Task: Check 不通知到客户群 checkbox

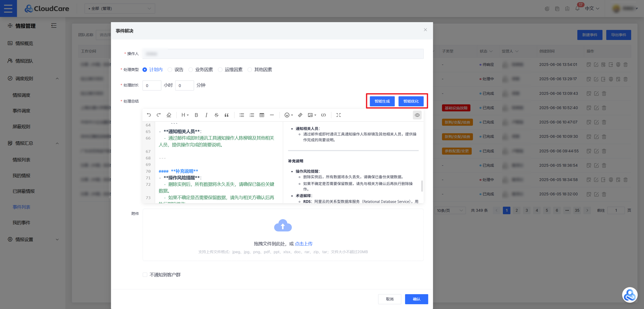Action: 145,275
